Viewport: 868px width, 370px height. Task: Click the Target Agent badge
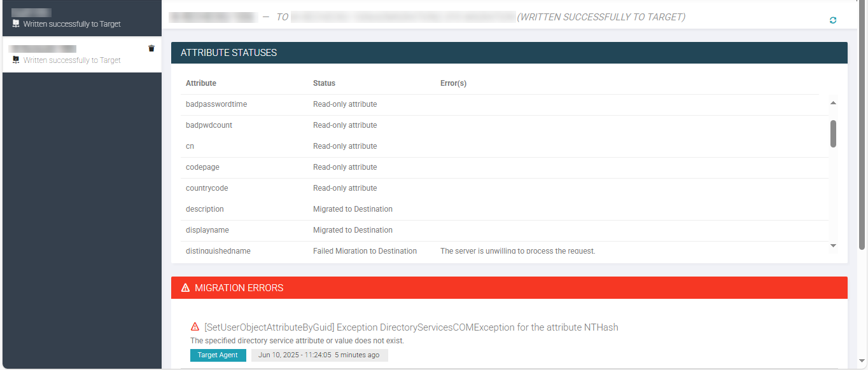pos(218,355)
